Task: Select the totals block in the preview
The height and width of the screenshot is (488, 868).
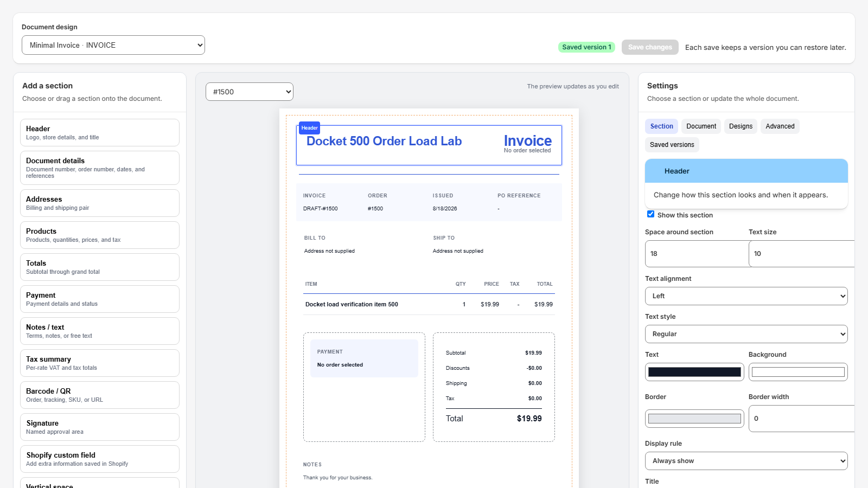Action: [x=494, y=387]
